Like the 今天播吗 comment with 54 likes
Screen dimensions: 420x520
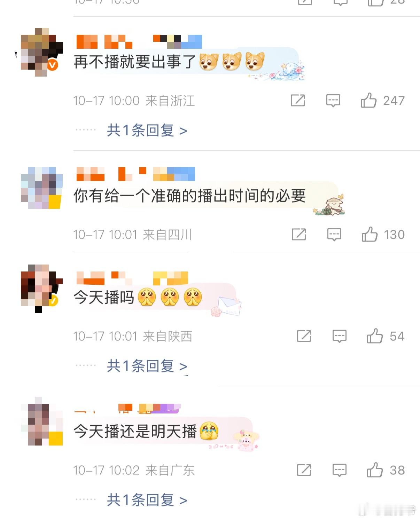coord(375,336)
